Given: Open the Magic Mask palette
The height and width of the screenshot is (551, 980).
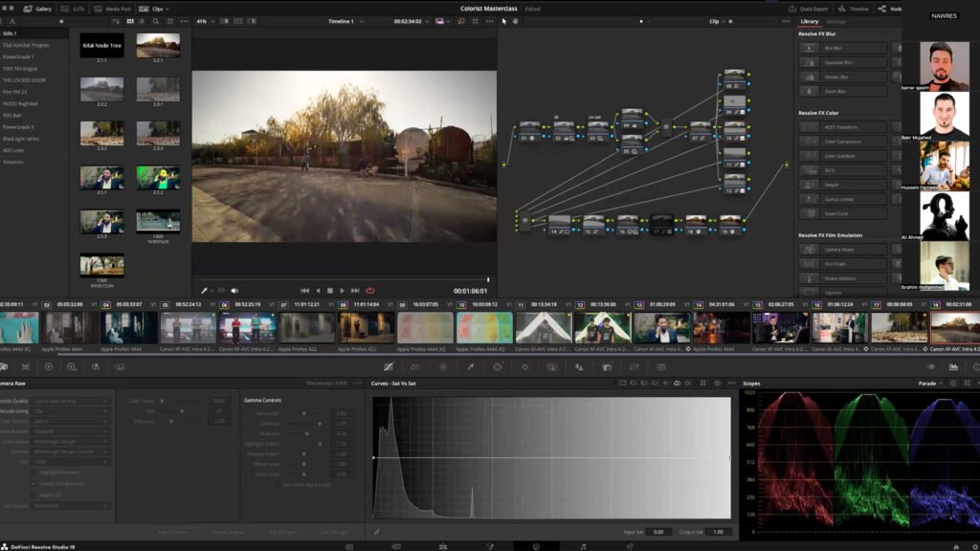Looking at the screenshot, I should pyautogui.click(x=552, y=367).
